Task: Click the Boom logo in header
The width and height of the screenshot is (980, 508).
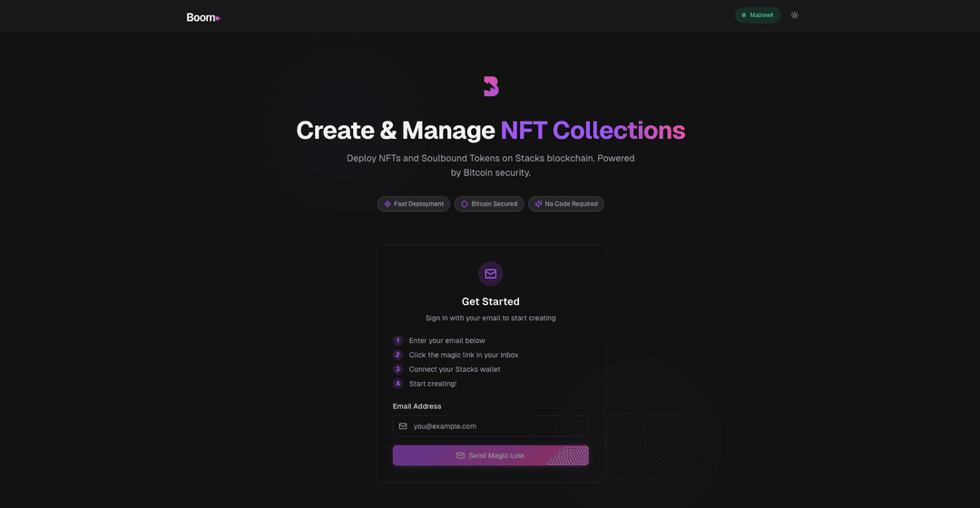Action: (x=203, y=17)
